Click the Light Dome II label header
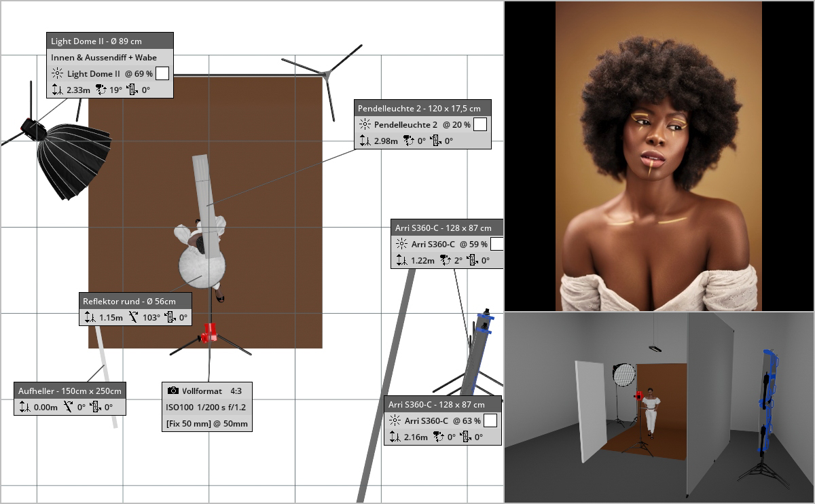 [x=110, y=41]
